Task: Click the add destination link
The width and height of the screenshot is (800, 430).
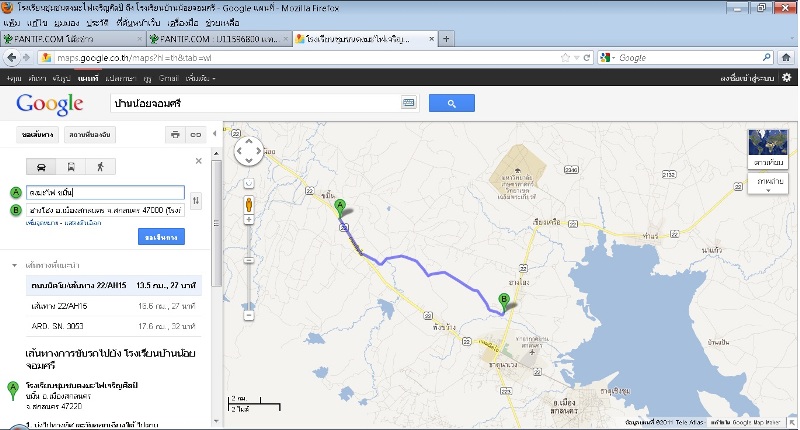Action: (42, 223)
